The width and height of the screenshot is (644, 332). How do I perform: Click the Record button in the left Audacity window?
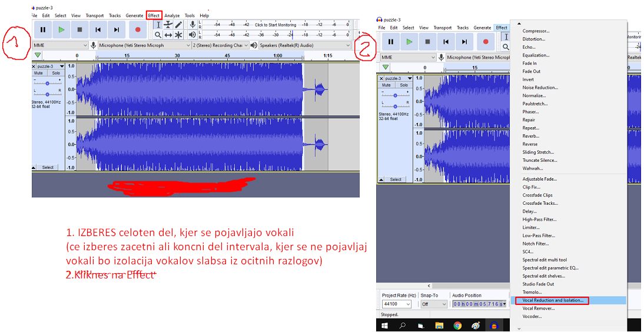(x=138, y=29)
